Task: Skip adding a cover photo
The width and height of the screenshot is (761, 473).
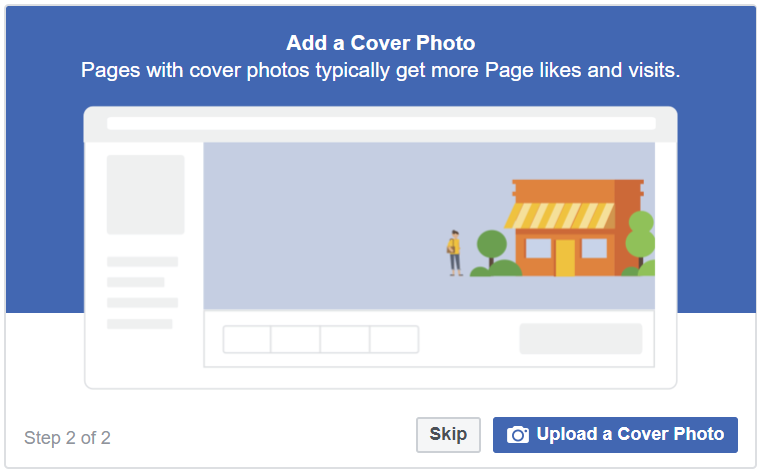Action: [448, 435]
